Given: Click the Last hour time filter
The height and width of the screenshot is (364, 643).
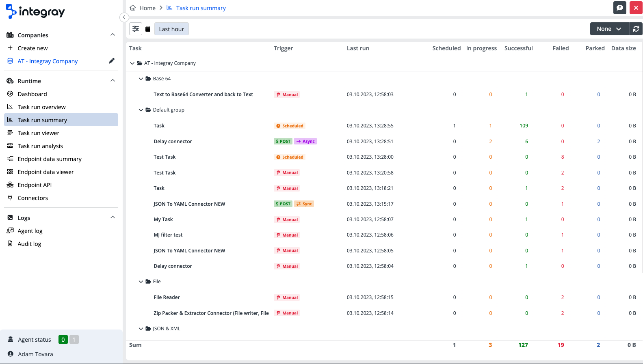Looking at the screenshot, I should point(171,29).
